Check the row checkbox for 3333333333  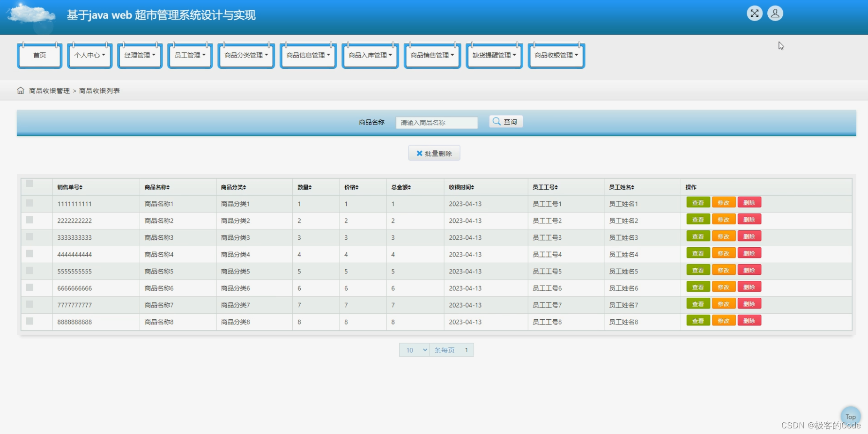[x=30, y=237]
